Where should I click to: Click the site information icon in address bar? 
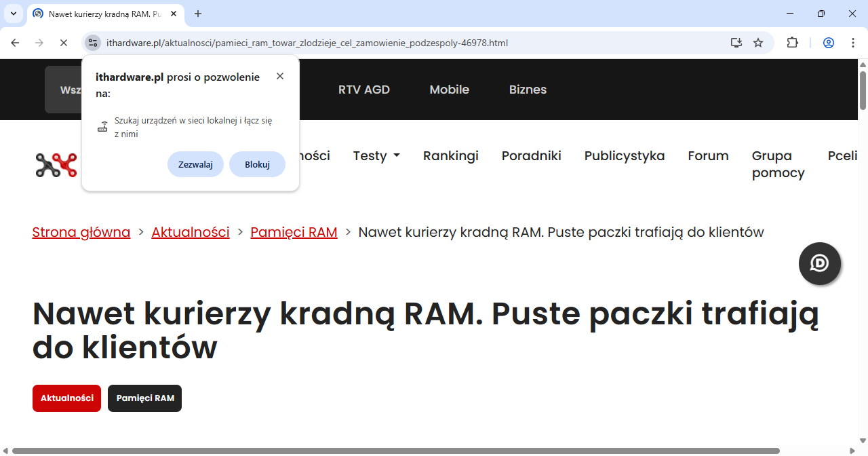[x=93, y=43]
